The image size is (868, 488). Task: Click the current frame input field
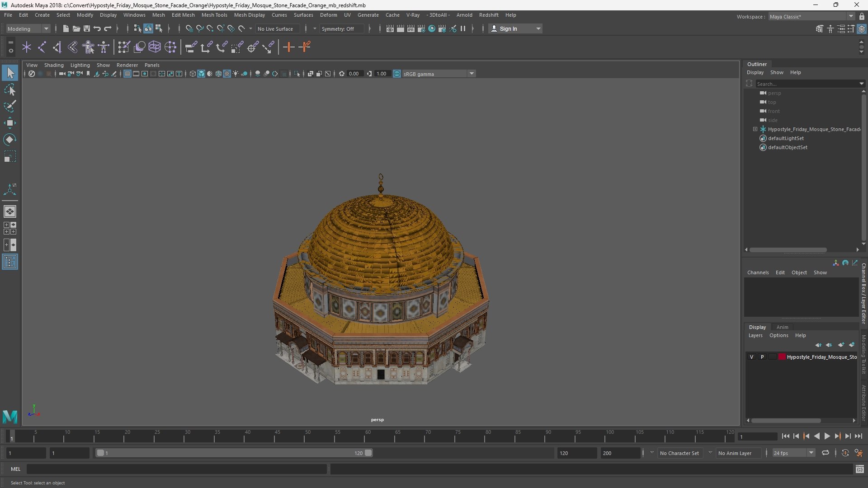click(757, 436)
